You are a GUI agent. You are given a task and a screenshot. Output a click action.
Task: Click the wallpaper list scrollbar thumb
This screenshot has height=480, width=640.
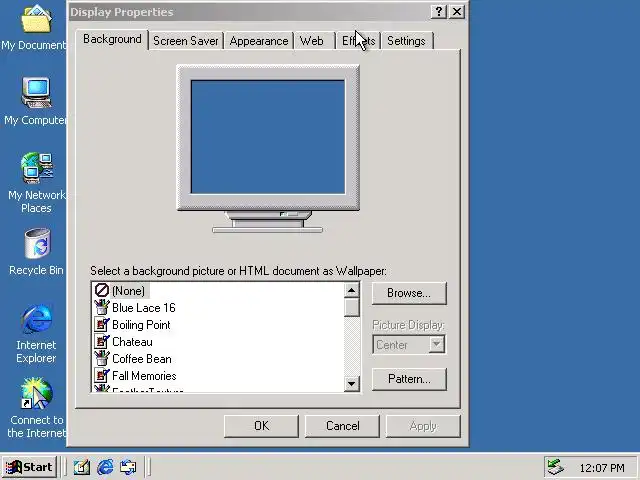[x=351, y=308]
